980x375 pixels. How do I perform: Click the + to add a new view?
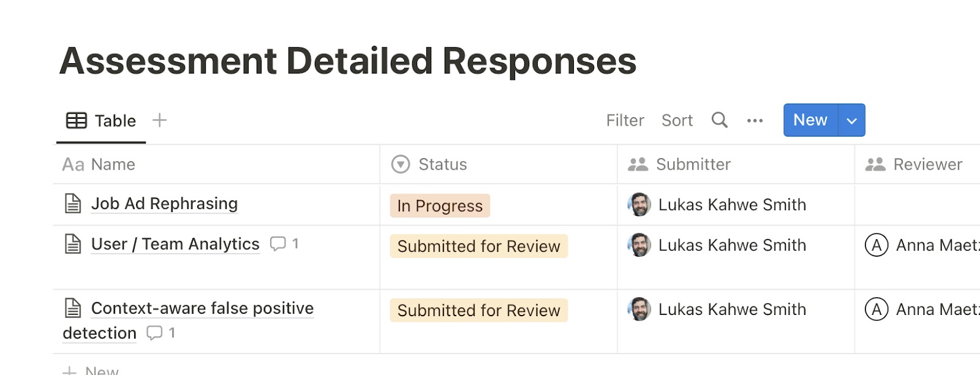click(159, 120)
